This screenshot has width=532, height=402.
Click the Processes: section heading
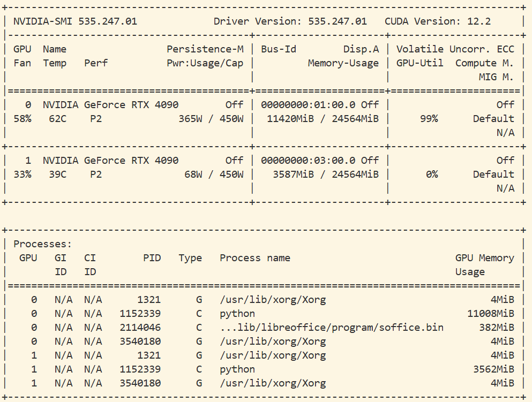pyautogui.click(x=42, y=244)
